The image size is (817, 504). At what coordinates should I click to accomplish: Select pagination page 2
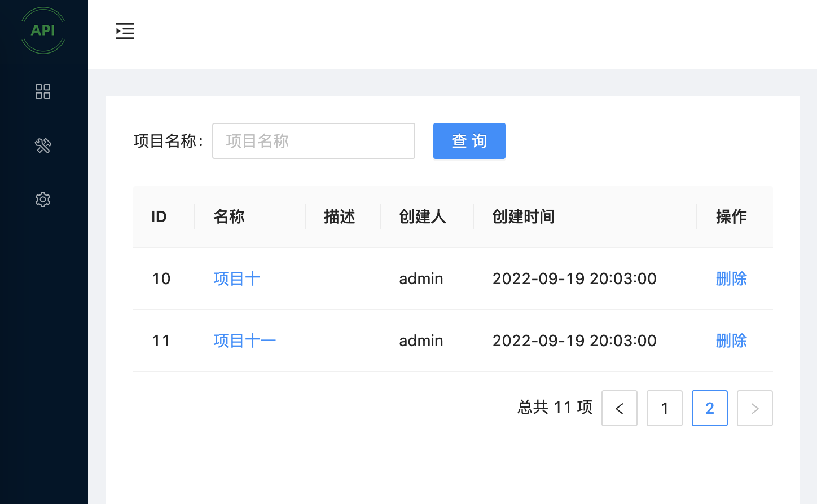click(x=710, y=408)
